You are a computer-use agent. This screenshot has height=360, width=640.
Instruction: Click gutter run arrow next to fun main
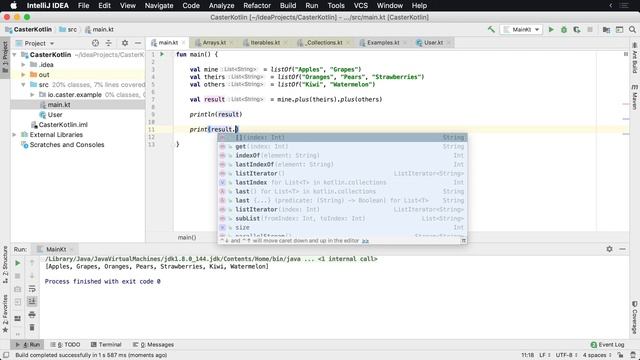coord(162,54)
